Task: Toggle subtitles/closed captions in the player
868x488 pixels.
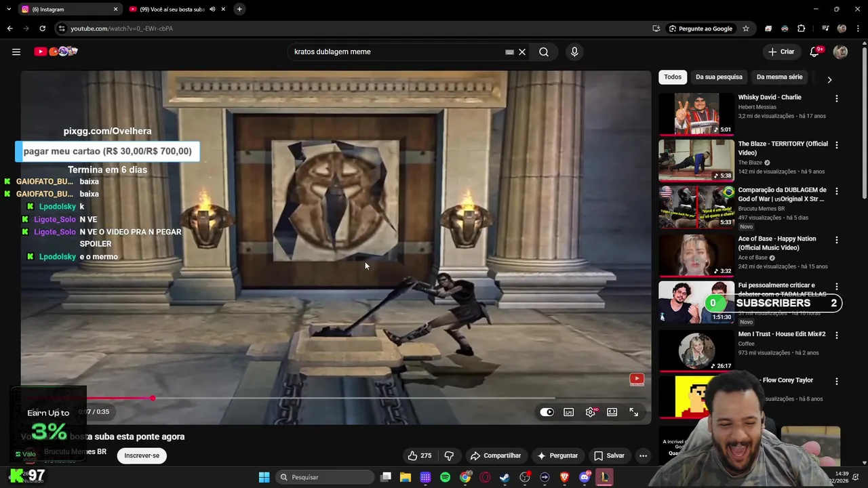Action: click(569, 412)
